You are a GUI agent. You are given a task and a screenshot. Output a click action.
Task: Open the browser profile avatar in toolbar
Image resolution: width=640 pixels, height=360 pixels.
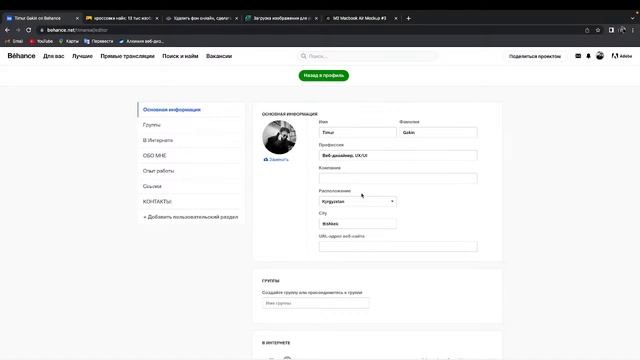click(x=622, y=30)
